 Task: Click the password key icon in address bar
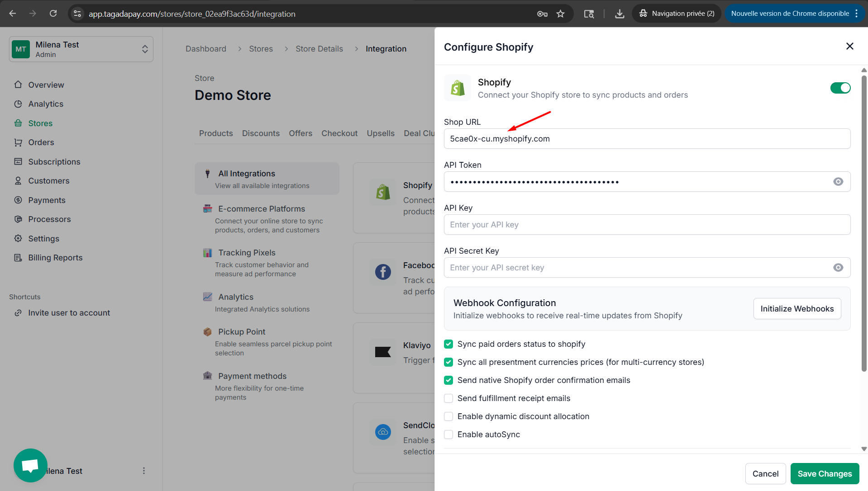pyautogui.click(x=542, y=14)
